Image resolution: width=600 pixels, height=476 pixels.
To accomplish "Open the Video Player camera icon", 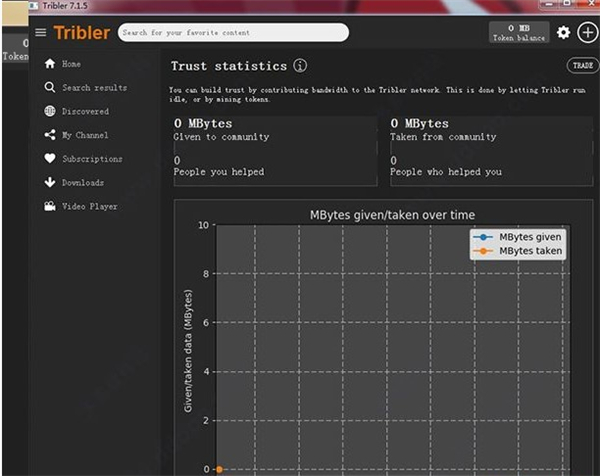I will point(50,207).
